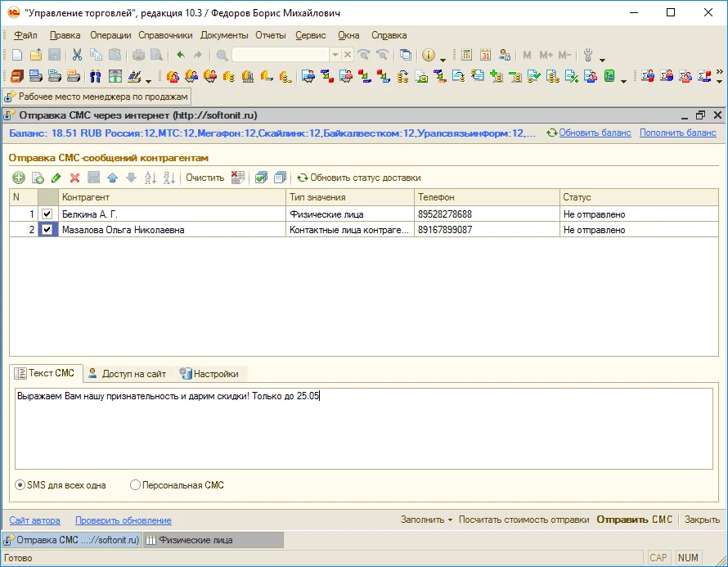Viewport: 728px width, 567px height.
Task: Open the calendar icon in main toolbar
Action: pos(485,55)
